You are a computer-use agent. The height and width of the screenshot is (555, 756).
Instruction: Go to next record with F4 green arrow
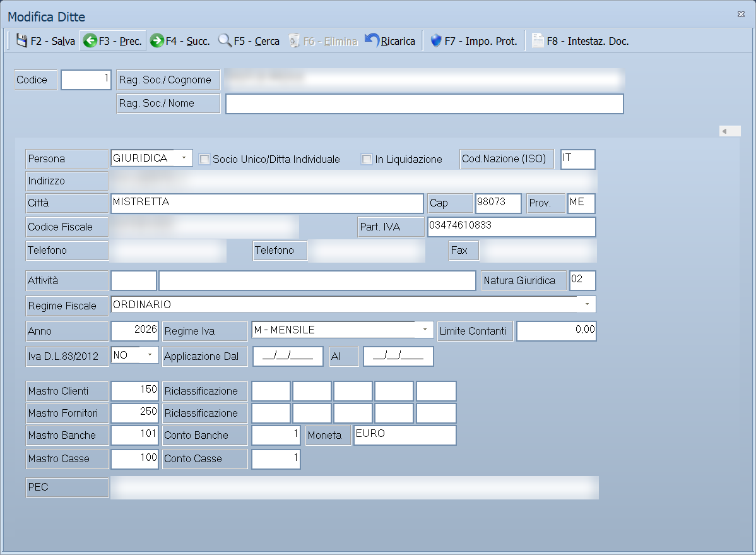click(x=157, y=41)
